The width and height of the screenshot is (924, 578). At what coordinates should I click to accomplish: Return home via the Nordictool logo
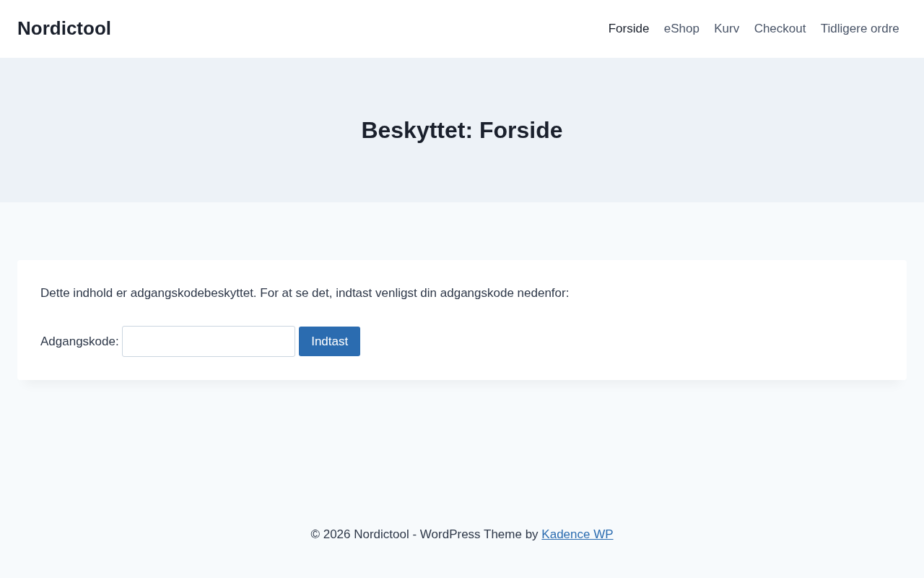64,28
